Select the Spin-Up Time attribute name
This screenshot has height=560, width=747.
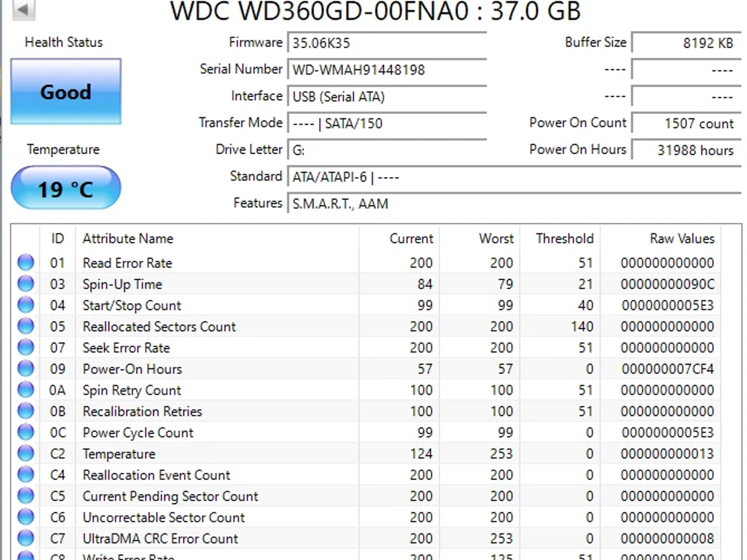tap(122, 284)
